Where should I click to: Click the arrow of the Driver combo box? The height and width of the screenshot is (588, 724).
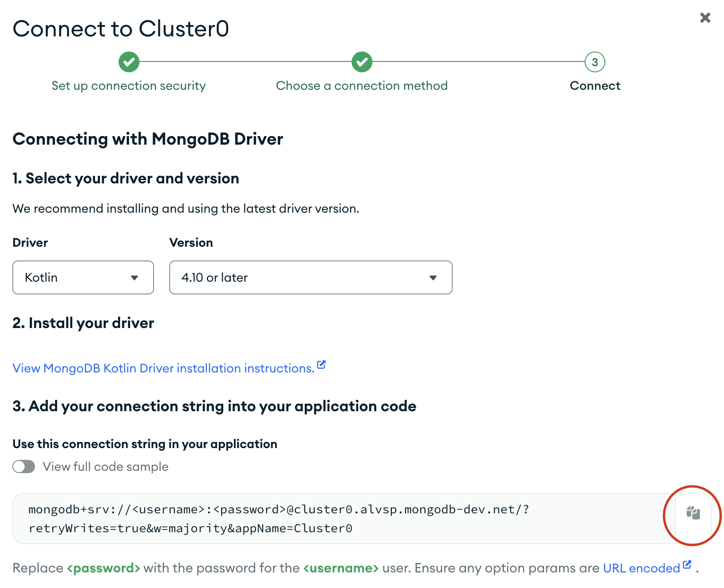pos(134,278)
